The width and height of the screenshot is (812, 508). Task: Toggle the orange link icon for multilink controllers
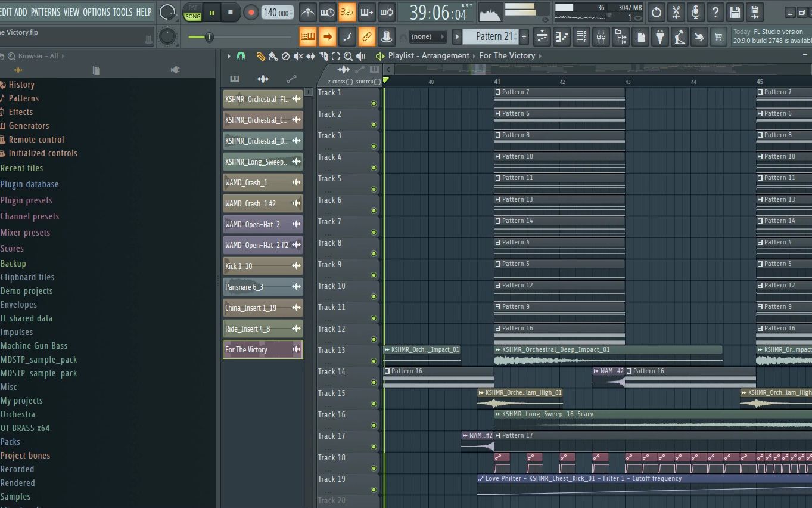[367, 37]
